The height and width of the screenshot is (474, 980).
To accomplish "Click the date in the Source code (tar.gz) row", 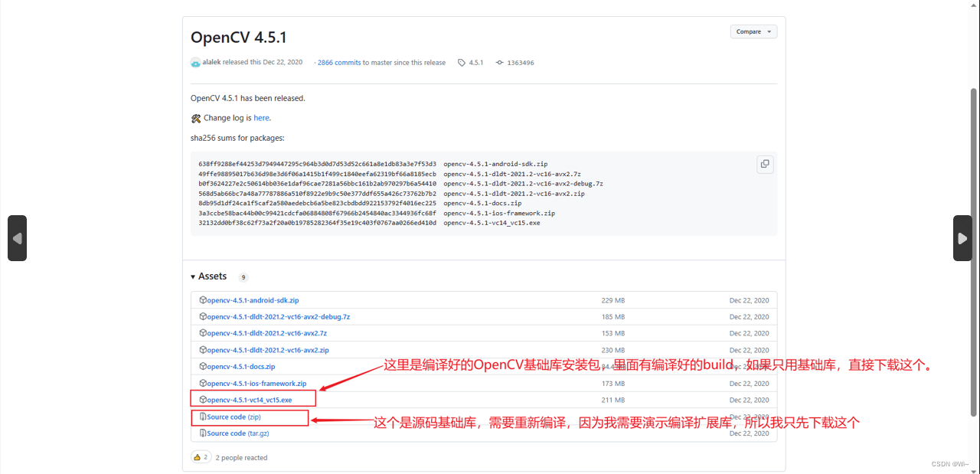I will pos(749,433).
